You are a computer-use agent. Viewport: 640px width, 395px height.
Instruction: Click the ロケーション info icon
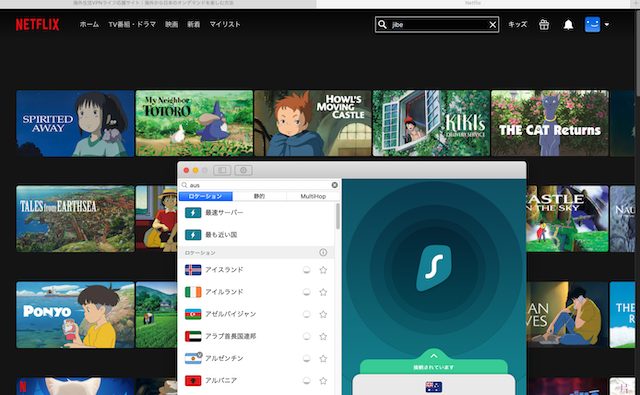click(x=323, y=253)
